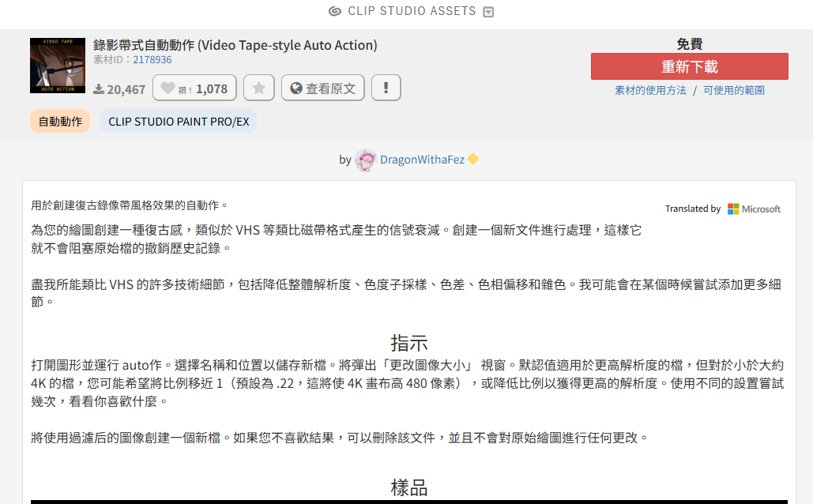
Task: Expand the CLIP STUDIO ASSETS dropdown arrow
Action: (x=489, y=12)
